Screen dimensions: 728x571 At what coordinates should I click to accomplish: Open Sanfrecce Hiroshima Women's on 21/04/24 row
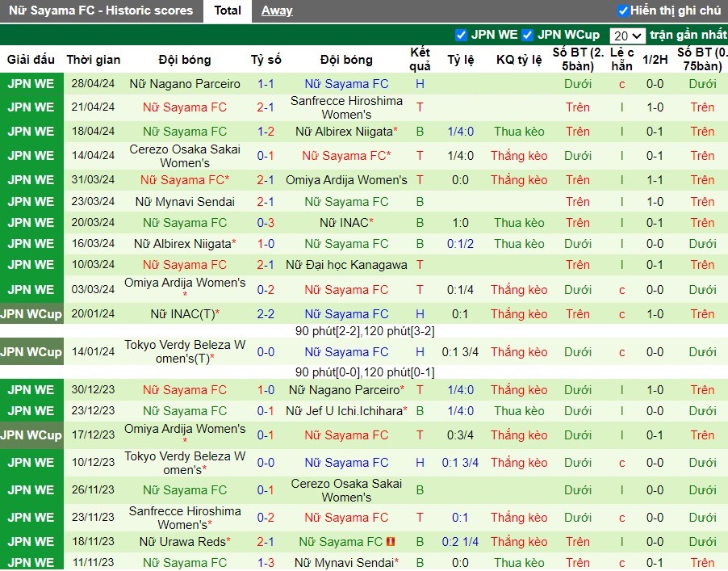point(346,107)
